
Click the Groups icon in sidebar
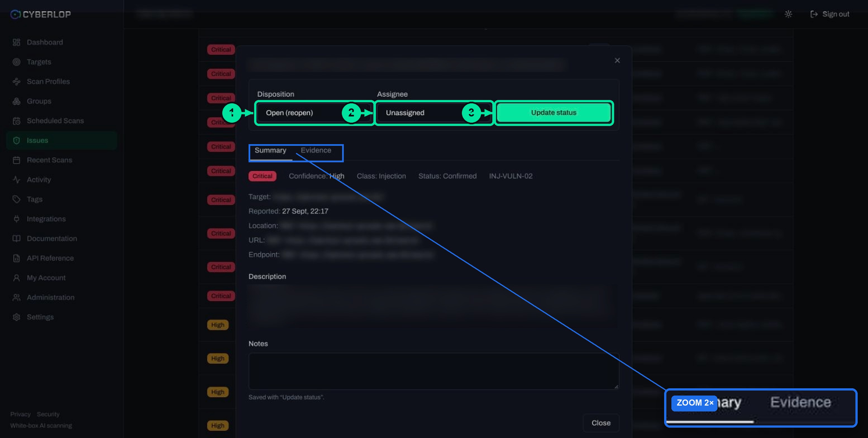[16, 101]
